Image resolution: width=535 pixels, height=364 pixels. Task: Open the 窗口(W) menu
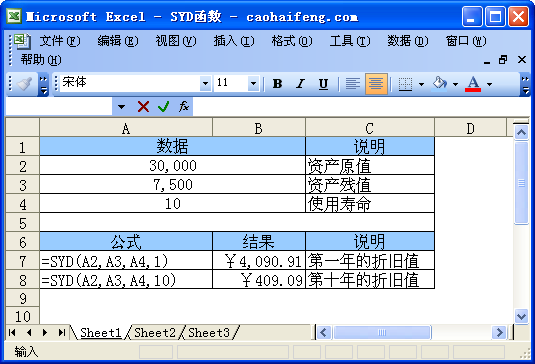pos(466,41)
